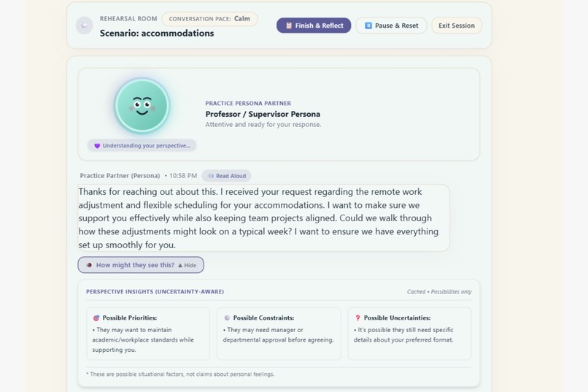The image size is (588, 392).
Task: Click the speaker icon in Read Aloud
Action: (x=211, y=176)
